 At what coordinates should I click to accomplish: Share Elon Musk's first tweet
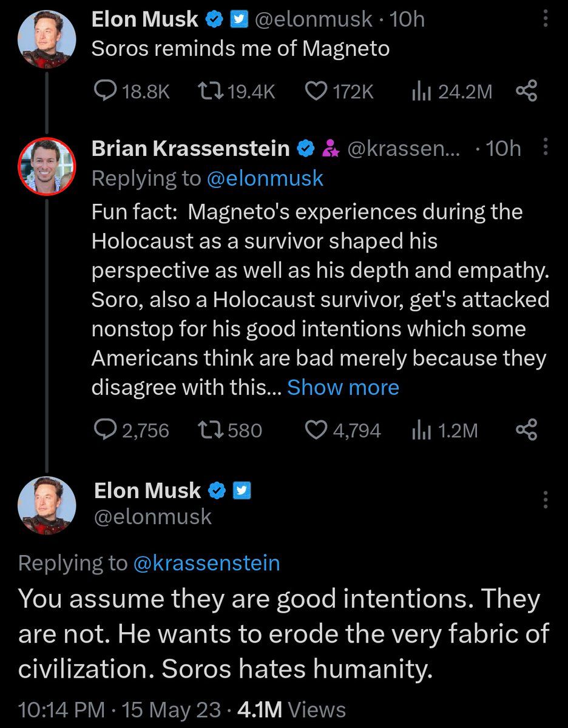point(526,91)
